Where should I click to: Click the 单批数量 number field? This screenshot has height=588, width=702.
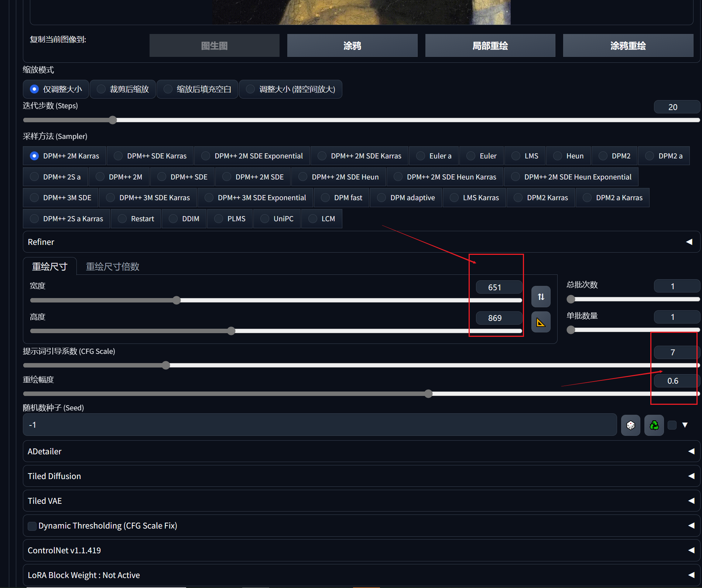pos(677,317)
